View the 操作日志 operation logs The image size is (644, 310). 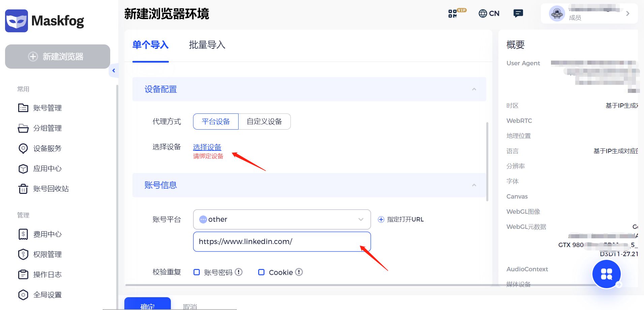tap(47, 274)
